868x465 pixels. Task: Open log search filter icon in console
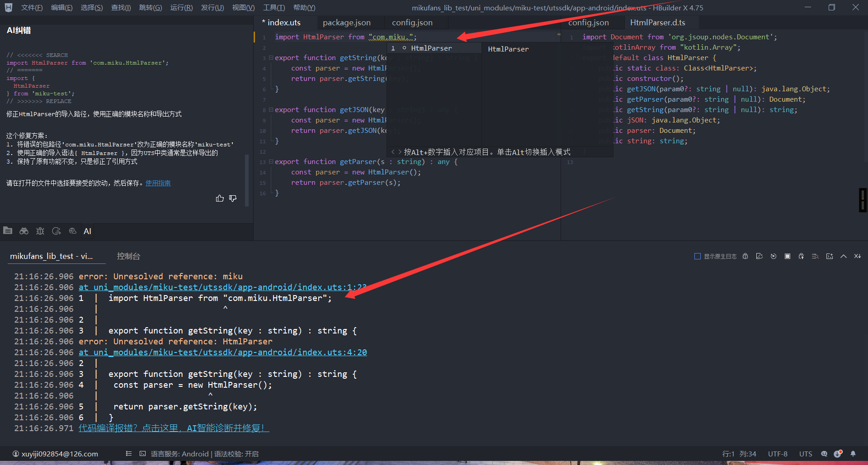(816, 256)
